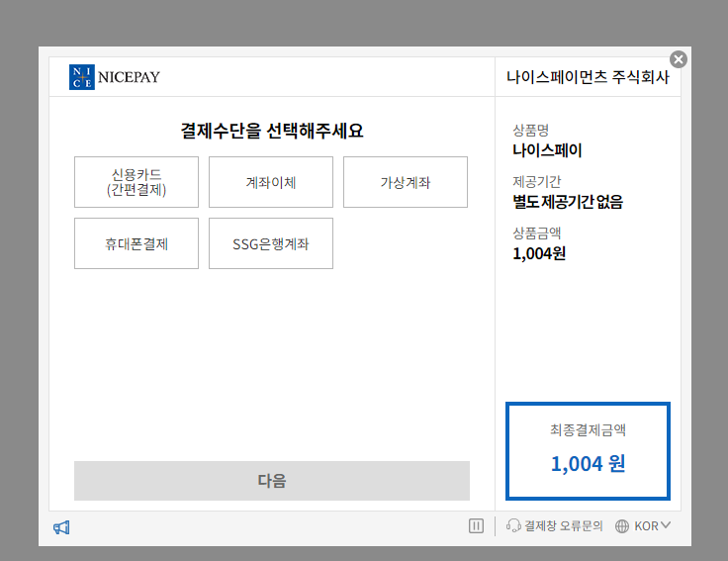The height and width of the screenshot is (561, 728).
Task: Click the 최종결제금액 1,004 원 box
Action: point(588,451)
